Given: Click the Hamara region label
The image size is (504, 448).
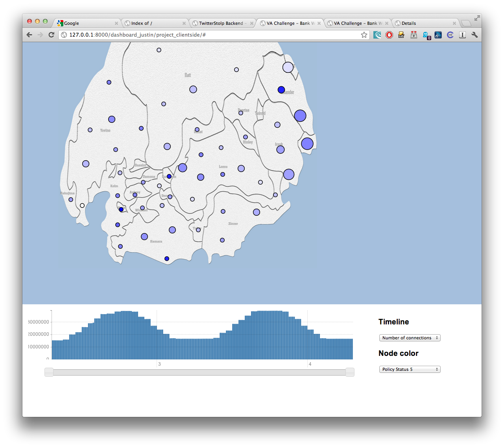Looking at the screenshot, I should (156, 241).
